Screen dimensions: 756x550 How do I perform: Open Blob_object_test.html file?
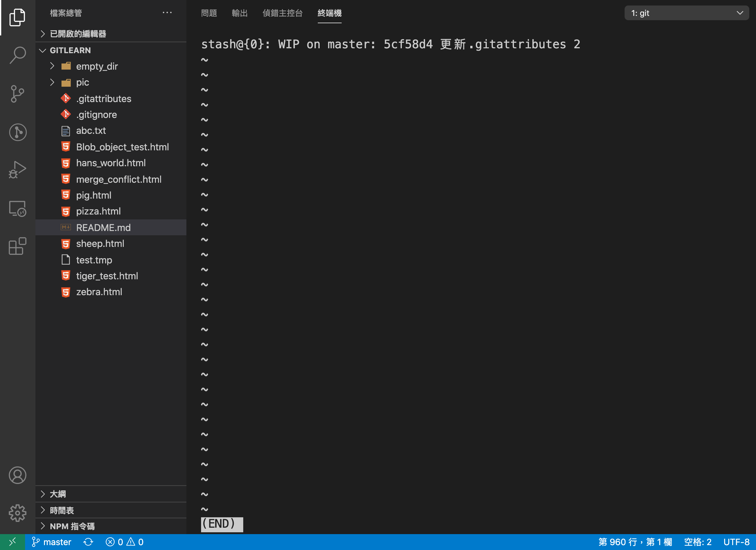[111, 147]
